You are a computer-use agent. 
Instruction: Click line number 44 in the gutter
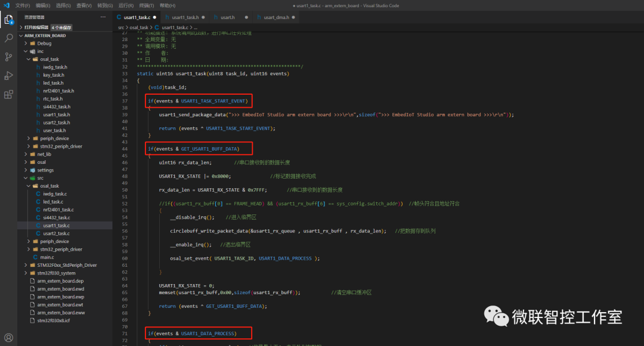tap(125, 148)
